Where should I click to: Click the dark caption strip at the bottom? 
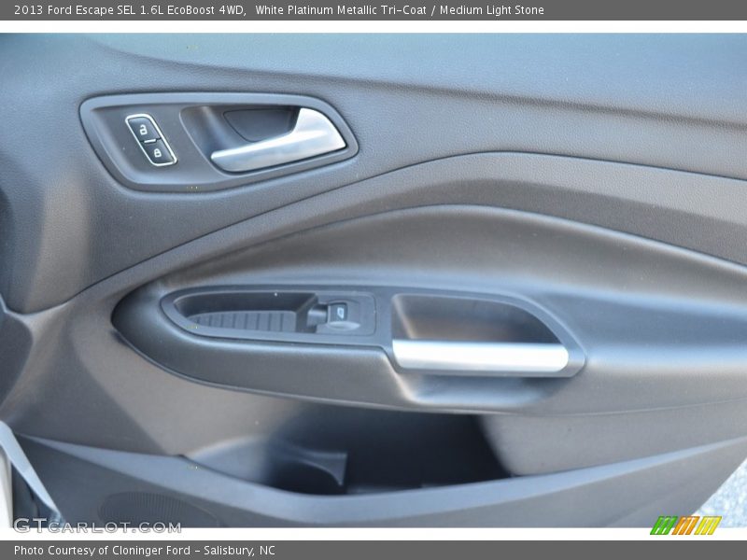373,550
